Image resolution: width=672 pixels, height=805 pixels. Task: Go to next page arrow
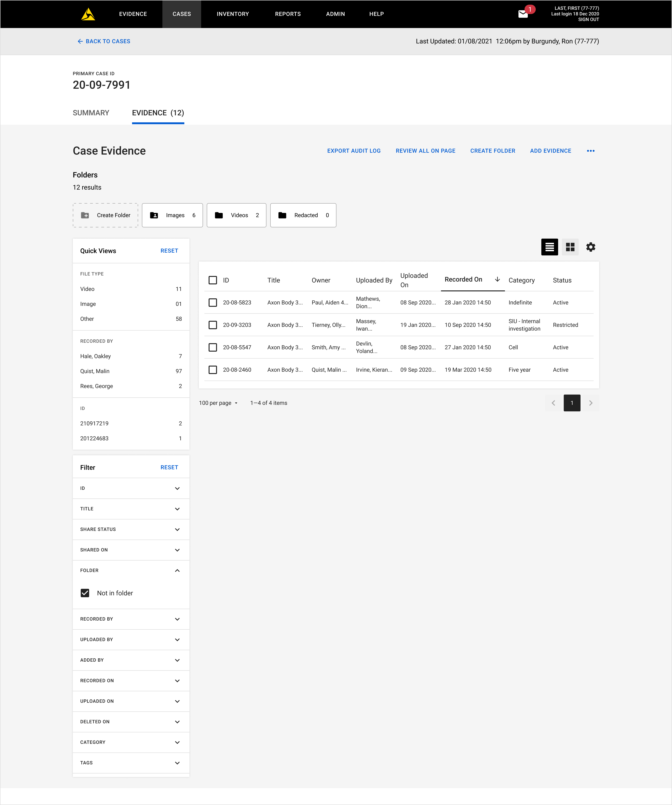click(590, 403)
